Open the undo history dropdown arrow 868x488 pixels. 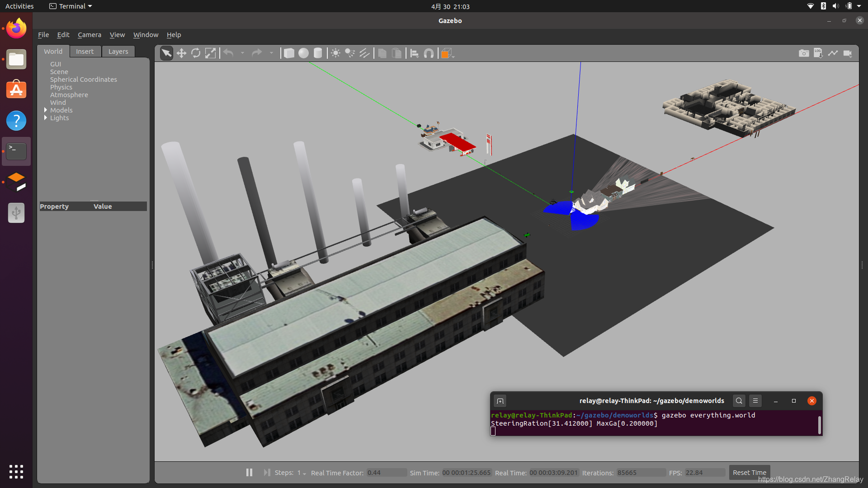tap(243, 53)
